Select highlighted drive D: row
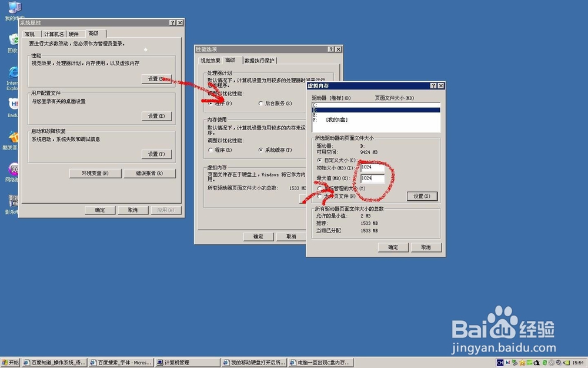Viewport: 588px width, 368px height. 376,110
